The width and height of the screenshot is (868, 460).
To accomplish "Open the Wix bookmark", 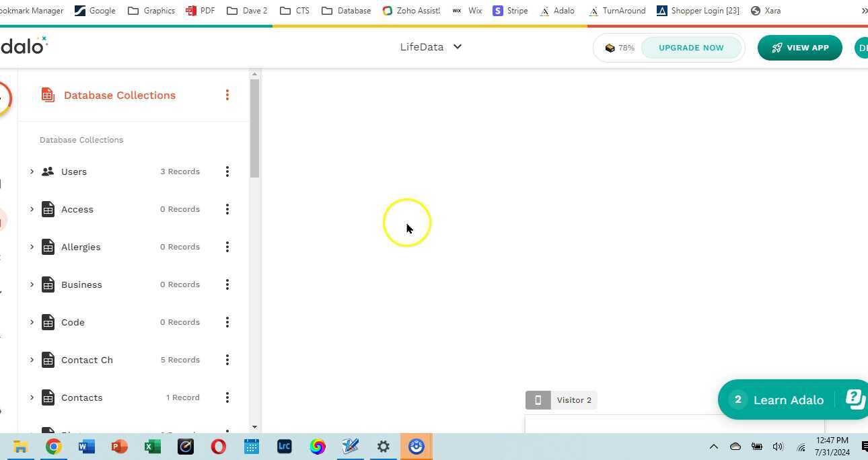I will click(x=467, y=11).
